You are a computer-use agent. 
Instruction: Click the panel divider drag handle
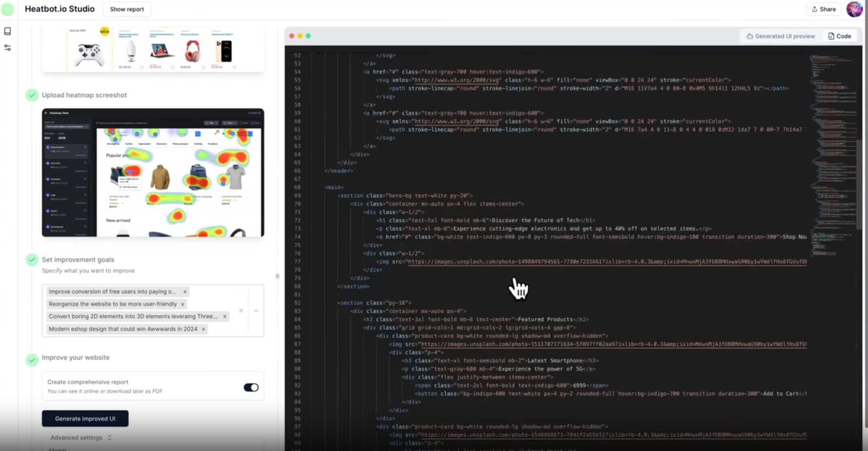(x=277, y=276)
